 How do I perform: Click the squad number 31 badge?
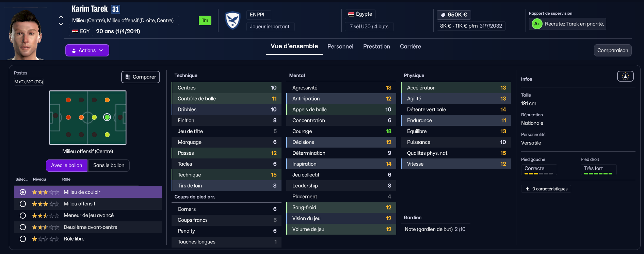point(115,9)
